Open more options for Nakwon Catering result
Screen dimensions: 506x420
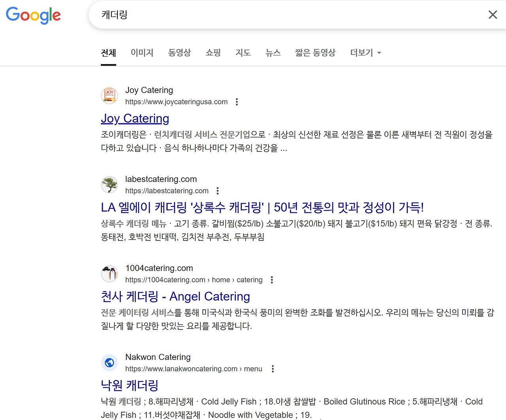(272, 369)
